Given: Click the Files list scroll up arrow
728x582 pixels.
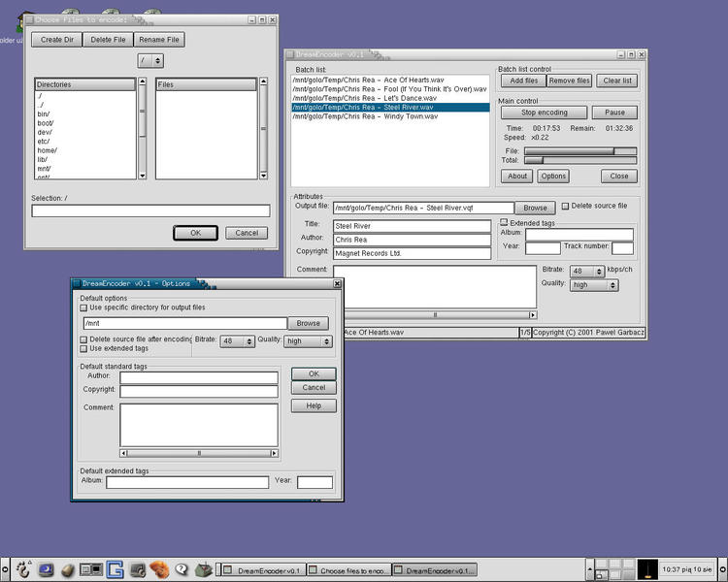Looking at the screenshot, I should (263, 81).
